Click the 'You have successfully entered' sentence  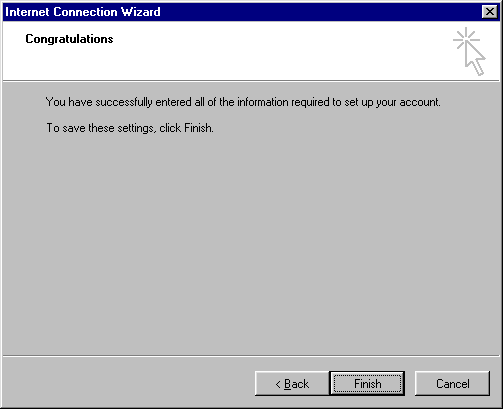243,102
